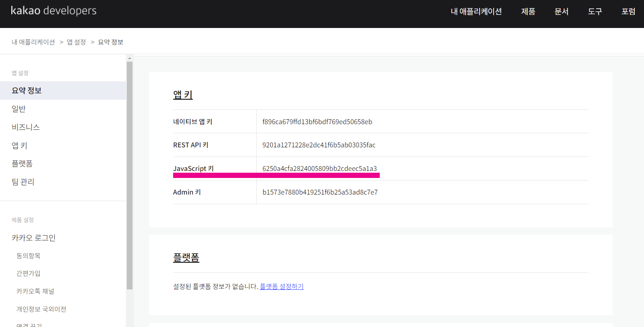Click 플랫폼 설정하기 link
The image size is (644, 327).
(282, 287)
